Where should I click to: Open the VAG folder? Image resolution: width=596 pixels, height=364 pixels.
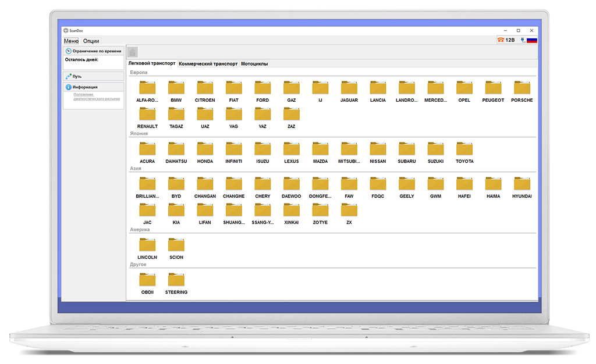(234, 117)
